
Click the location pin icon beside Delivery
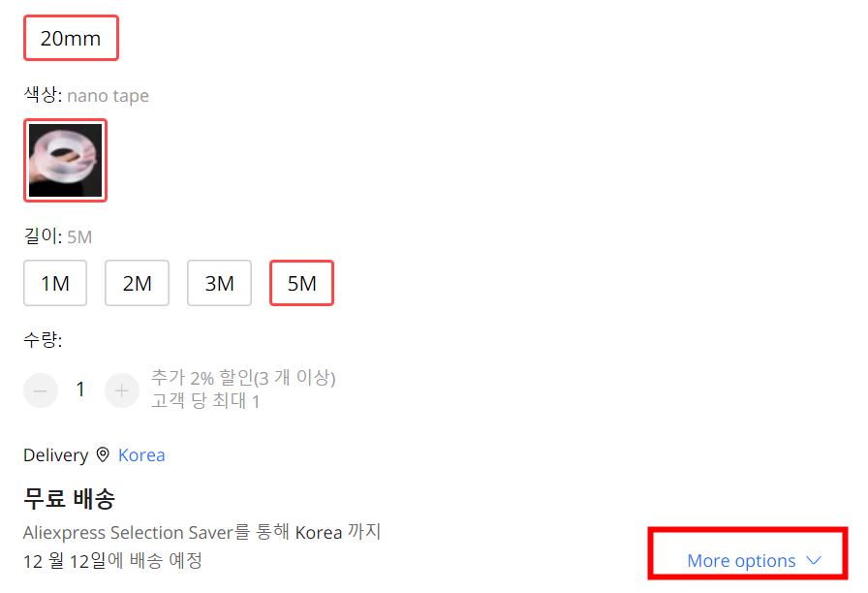tap(103, 454)
